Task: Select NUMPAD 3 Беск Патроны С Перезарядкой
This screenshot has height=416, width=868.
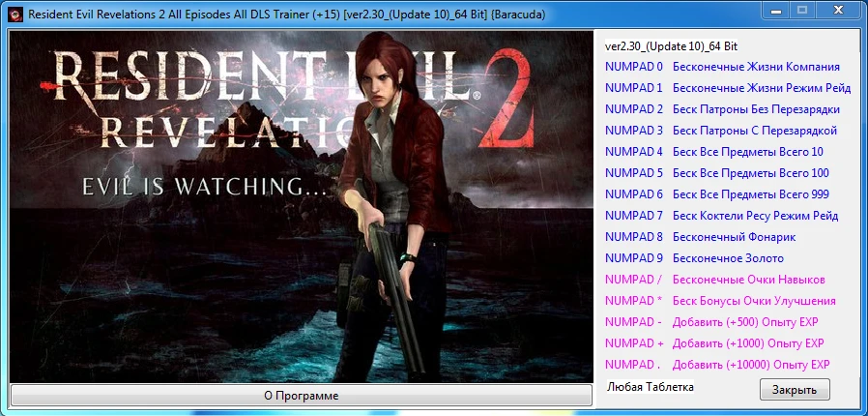Action: click(721, 131)
